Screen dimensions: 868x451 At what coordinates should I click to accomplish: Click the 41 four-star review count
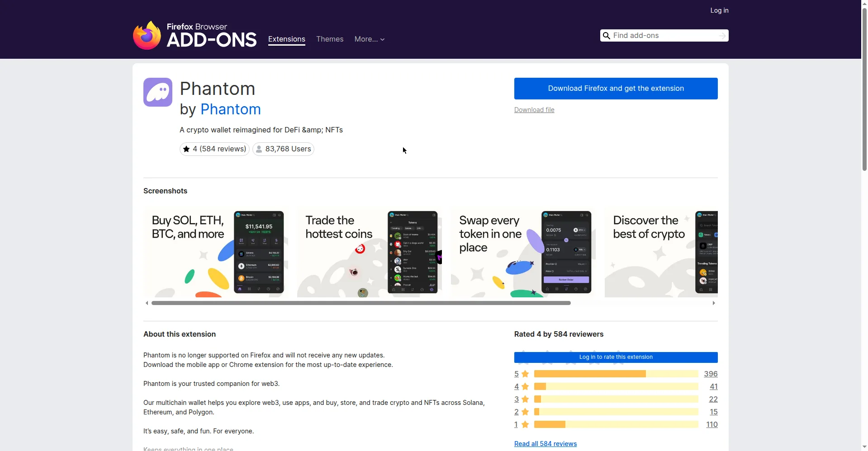click(x=714, y=387)
